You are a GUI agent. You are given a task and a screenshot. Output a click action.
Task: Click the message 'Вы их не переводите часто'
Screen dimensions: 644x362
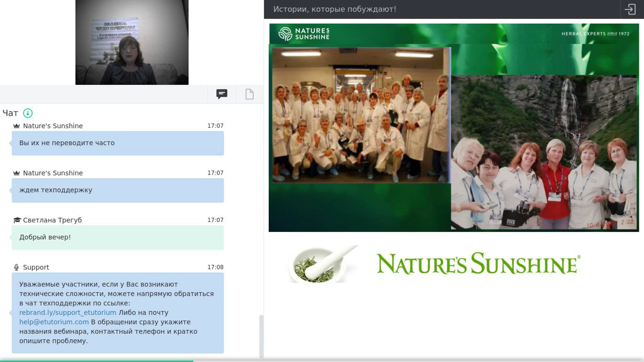tap(118, 143)
